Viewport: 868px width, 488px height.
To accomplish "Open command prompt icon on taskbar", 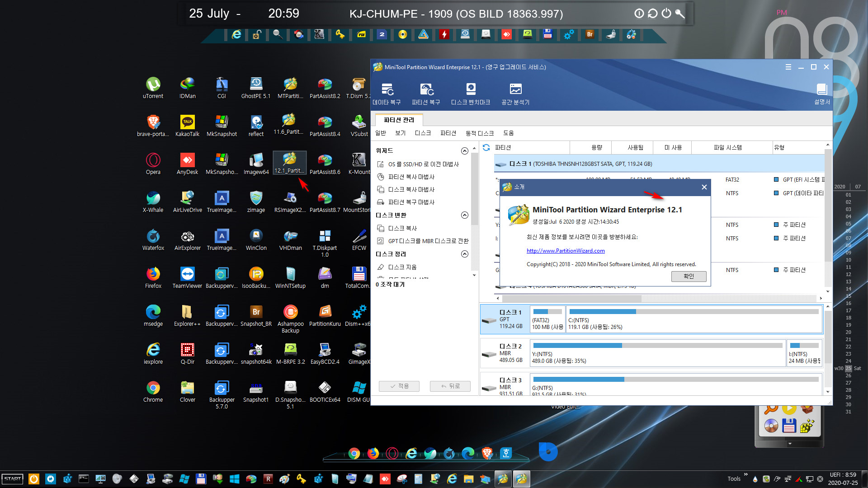I will (x=84, y=479).
